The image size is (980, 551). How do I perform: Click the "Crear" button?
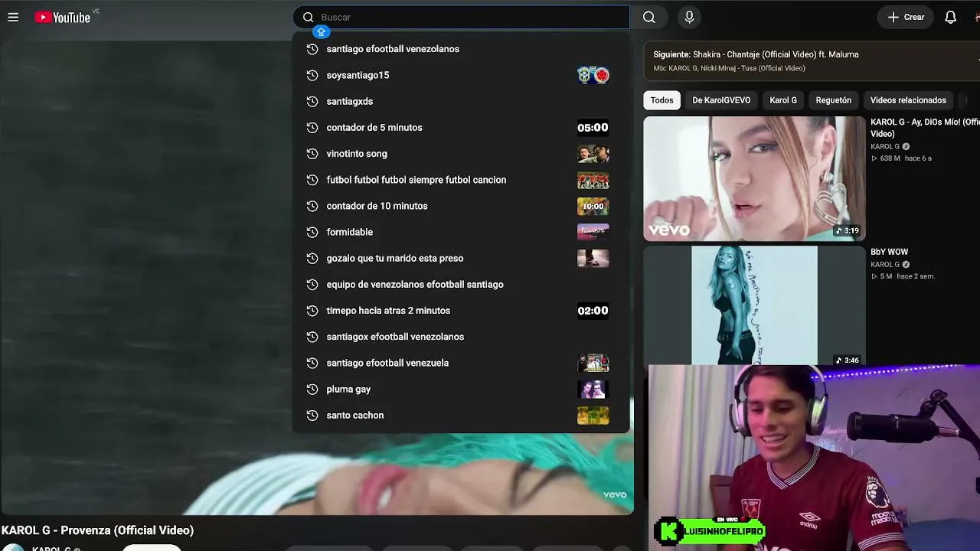click(906, 17)
